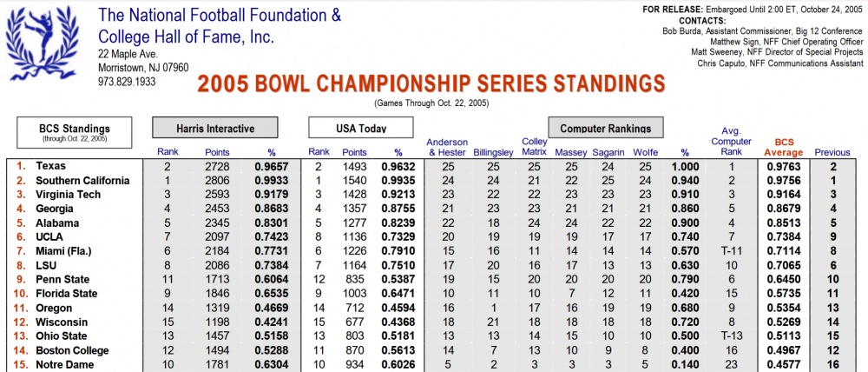The image size is (868, 372).
Task: Select the Southern California team row name
Action: [82, 181]
